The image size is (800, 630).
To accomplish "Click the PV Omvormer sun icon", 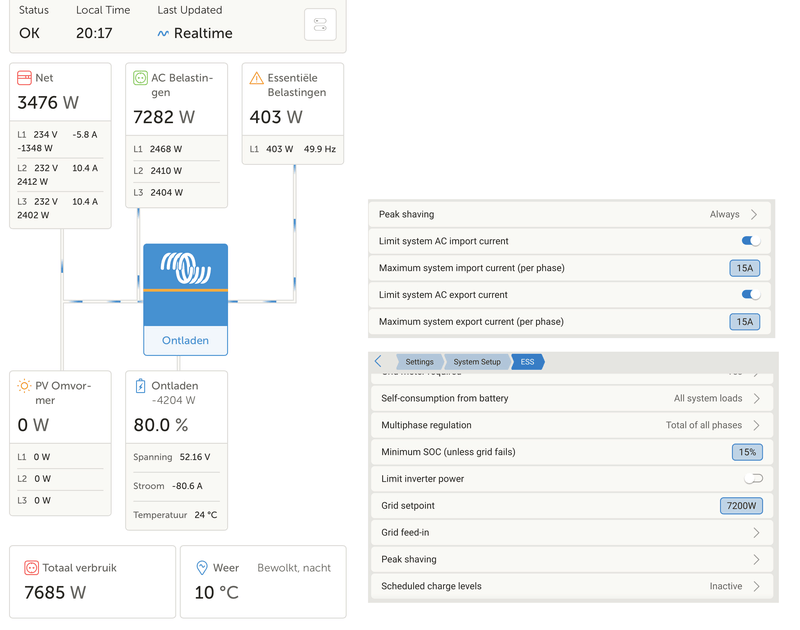I will tap(24, 386).
